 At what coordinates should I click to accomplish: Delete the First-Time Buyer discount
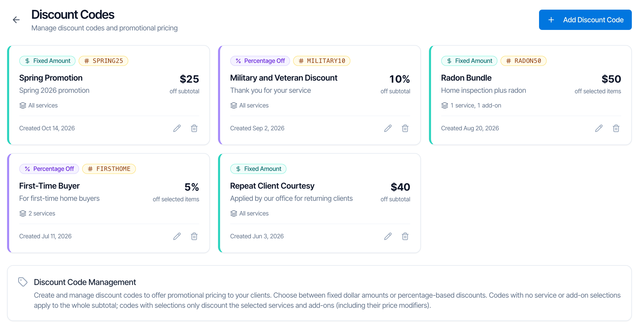194,236
